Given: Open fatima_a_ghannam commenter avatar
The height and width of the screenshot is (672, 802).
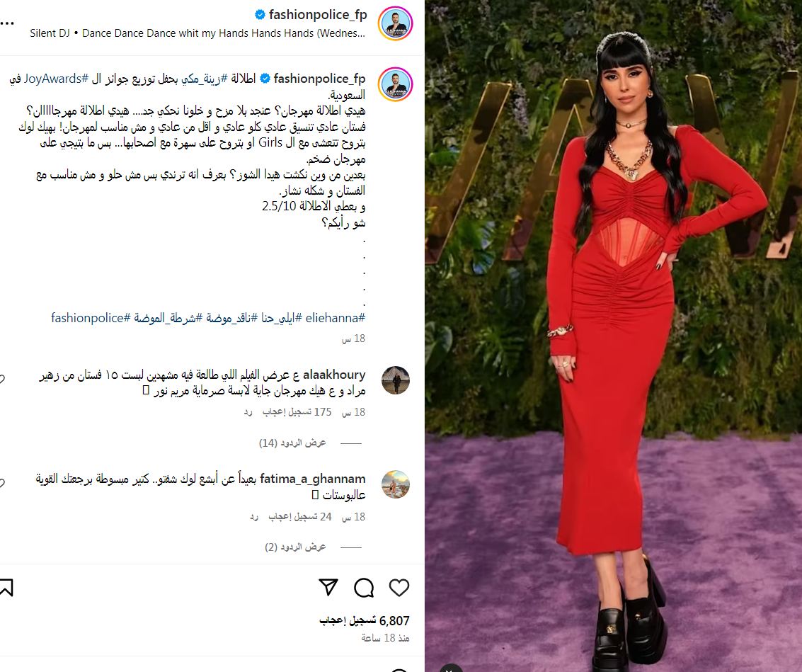Looking at the screenshot, I should pos(396,484).
